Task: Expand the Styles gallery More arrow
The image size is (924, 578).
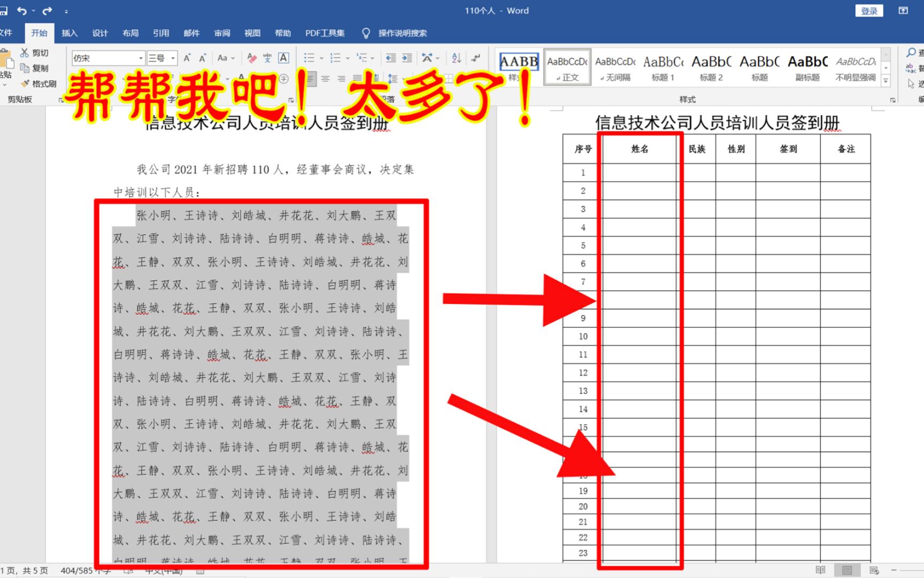Action: (885, 81)
